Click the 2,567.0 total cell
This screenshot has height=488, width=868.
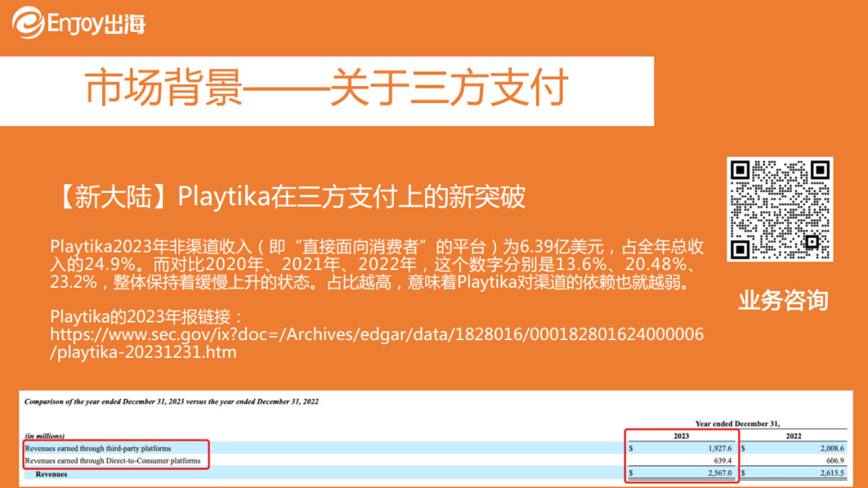click(x=720, y=473)
